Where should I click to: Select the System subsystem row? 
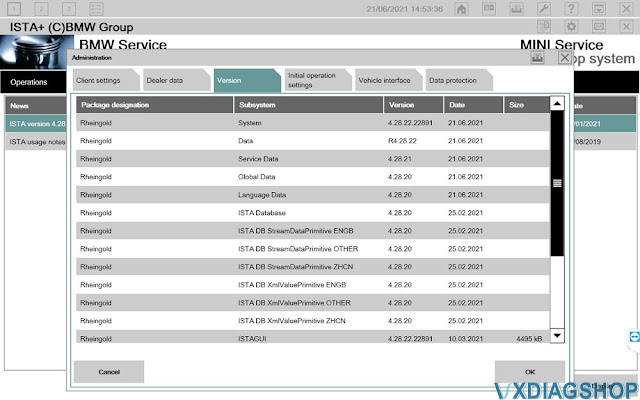(313, 123)
